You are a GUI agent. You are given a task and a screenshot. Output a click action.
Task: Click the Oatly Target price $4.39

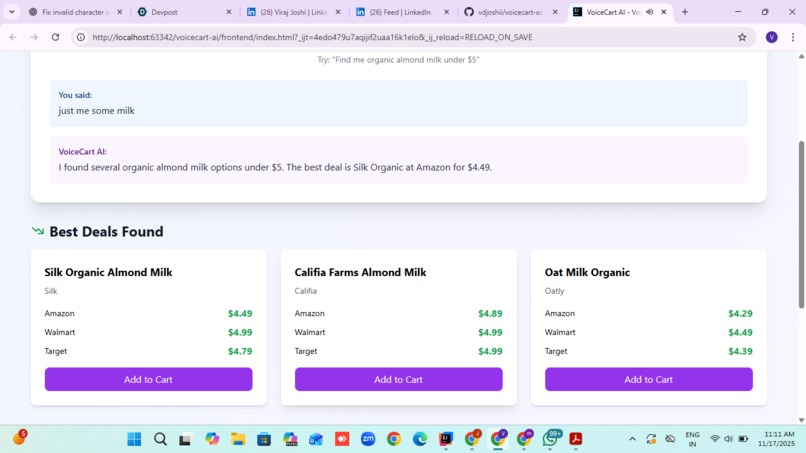pos(740,352)
